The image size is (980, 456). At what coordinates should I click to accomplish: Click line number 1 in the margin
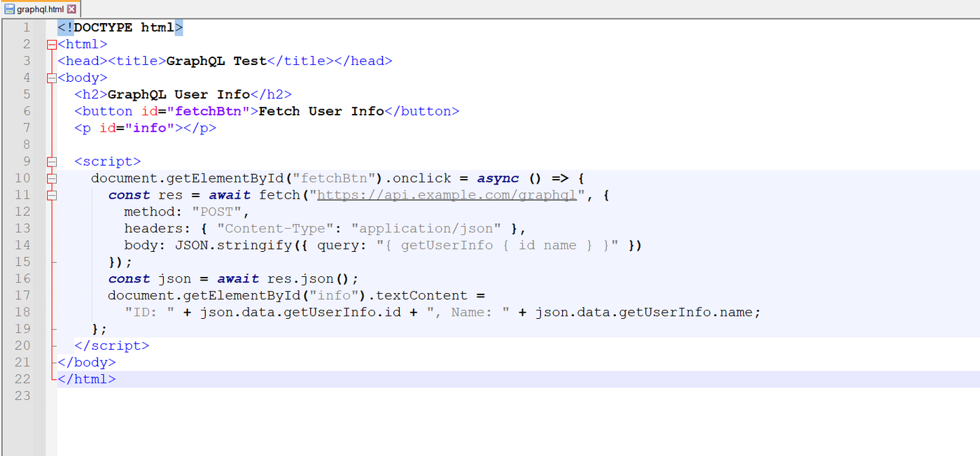(x=26, y=27)
